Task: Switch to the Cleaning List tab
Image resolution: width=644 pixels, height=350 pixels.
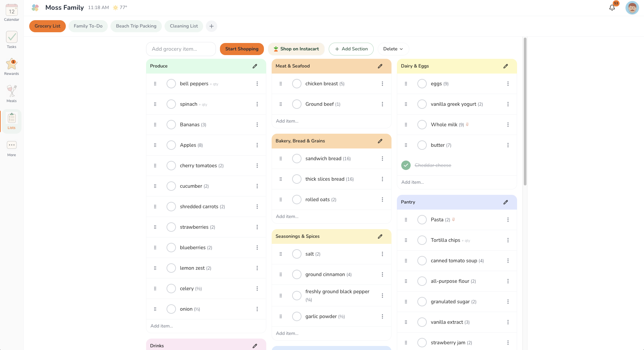Action: tap(184, 26)
